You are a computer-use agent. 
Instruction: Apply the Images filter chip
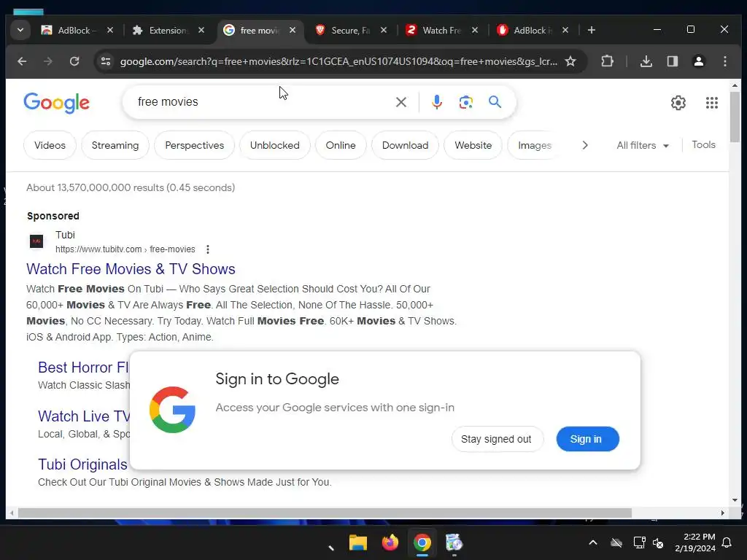535,145
